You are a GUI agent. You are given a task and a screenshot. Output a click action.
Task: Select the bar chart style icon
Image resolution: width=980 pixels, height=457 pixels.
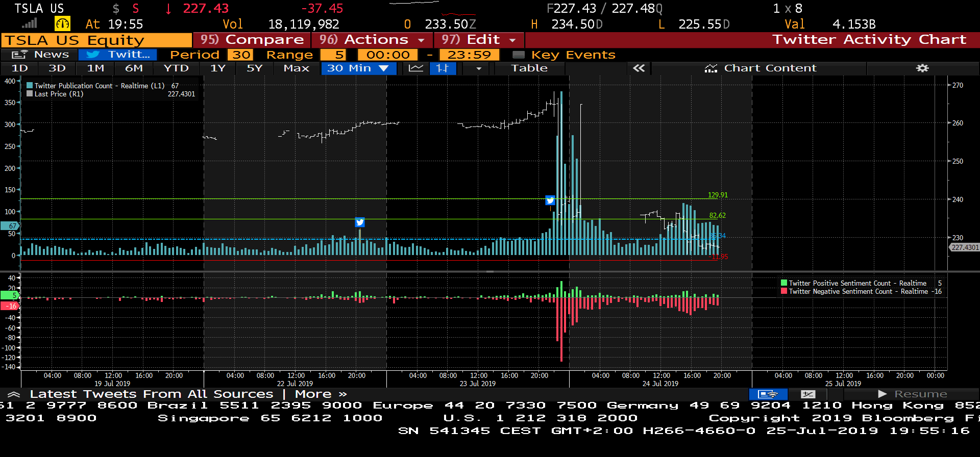[443, 68]
